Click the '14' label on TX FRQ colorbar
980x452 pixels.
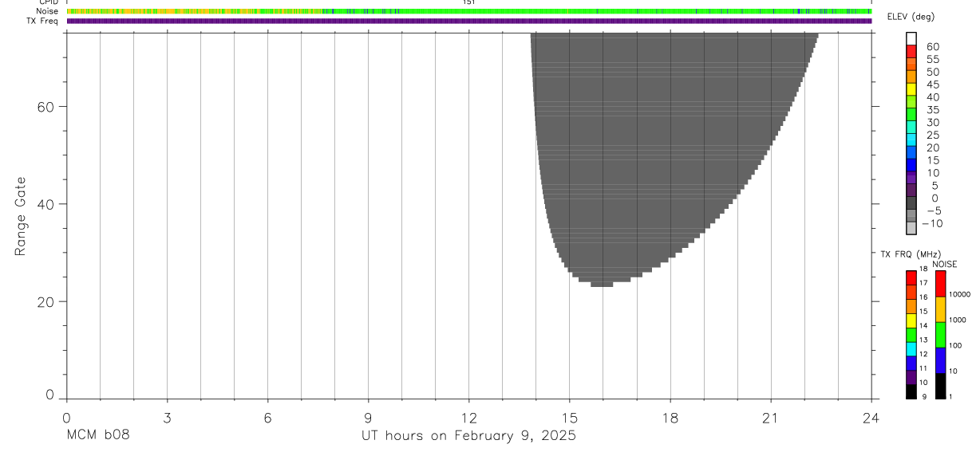click(923, 325)
